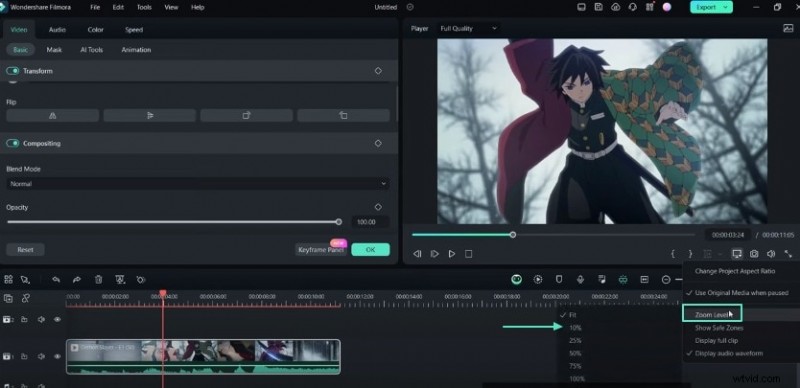800x388 pixels.
Task: Select 75% zoom level
Action: [x=575, y=366]
